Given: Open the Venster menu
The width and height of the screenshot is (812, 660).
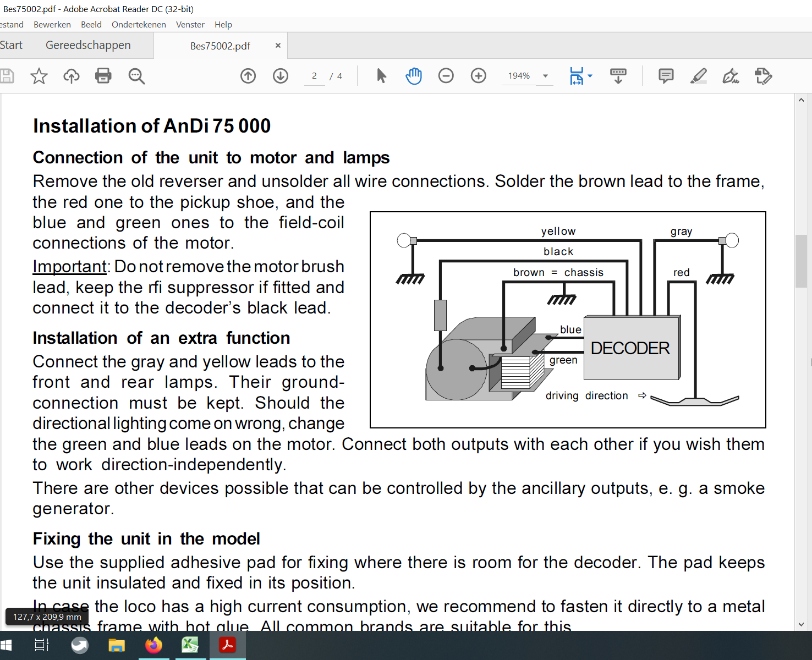Looking at the screenshot, I should coord(190,24).
